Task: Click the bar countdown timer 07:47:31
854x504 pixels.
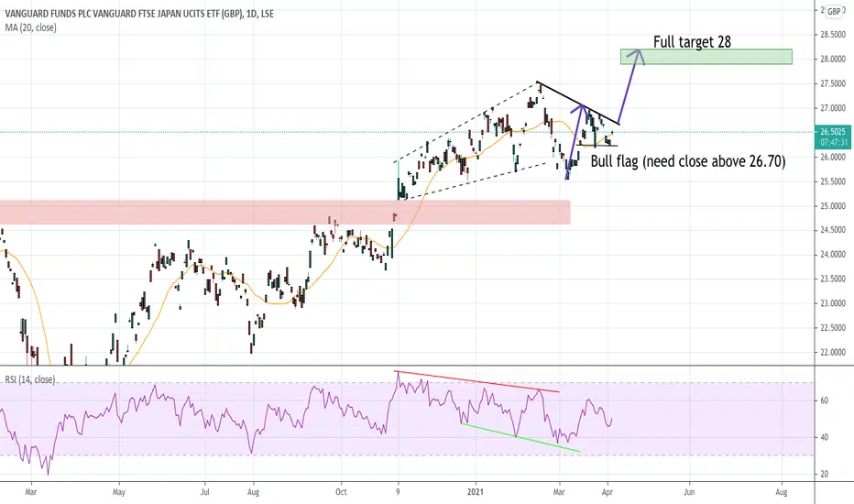Action: [833, 143]
